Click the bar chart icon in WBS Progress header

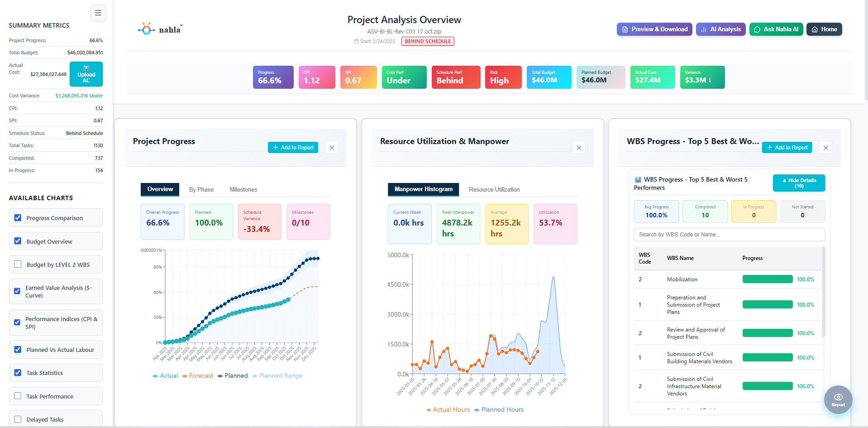coord(638,179)
